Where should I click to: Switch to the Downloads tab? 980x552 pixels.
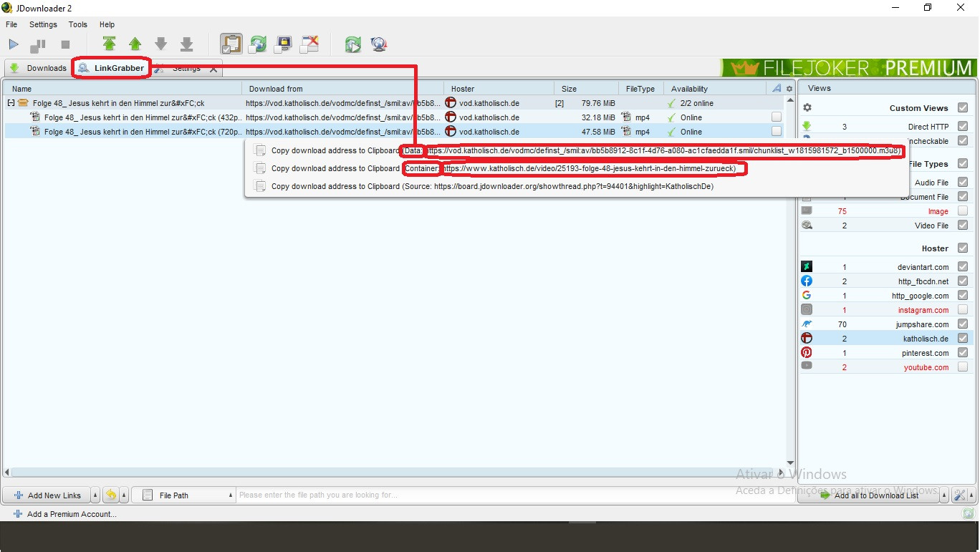(x=38, y=68)
